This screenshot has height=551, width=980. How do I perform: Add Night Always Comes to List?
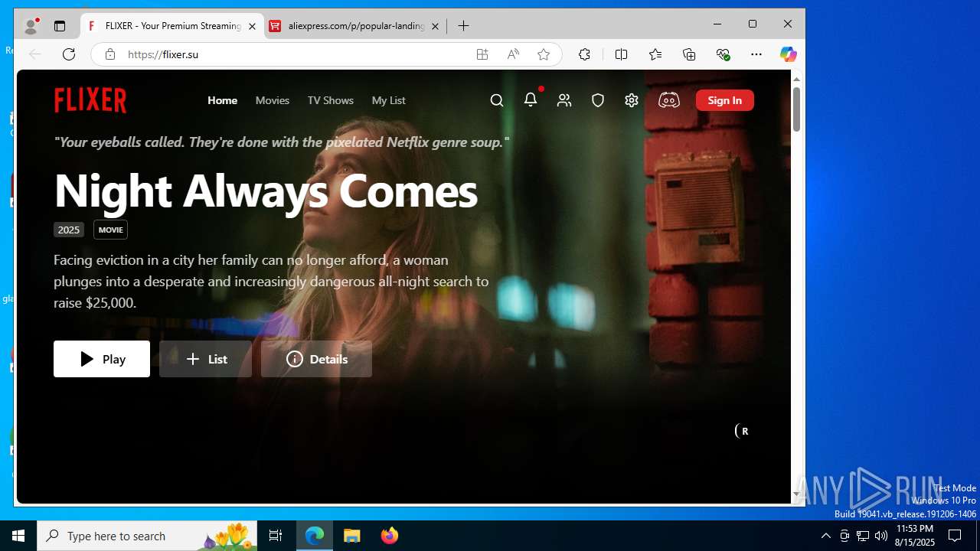205,359
